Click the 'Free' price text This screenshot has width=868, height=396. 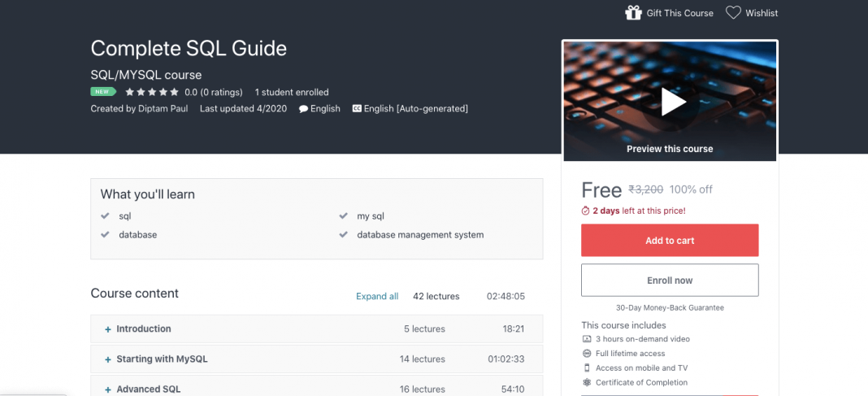pos(601,190)
